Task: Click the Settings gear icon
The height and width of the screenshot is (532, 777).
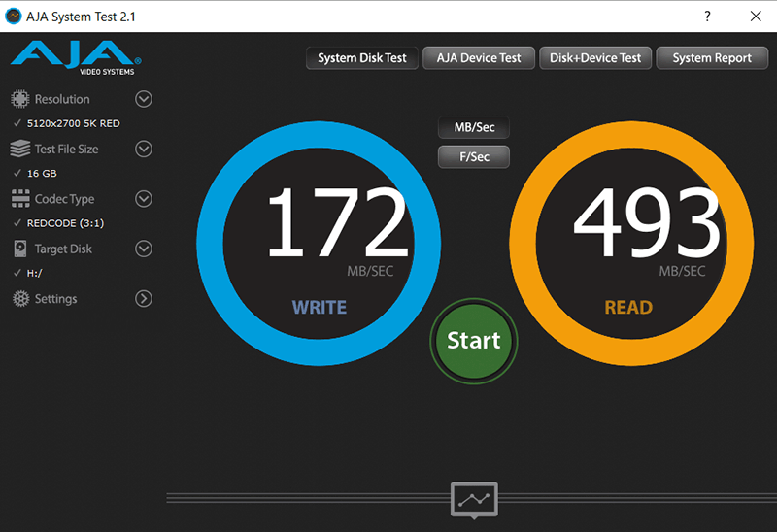Action: (x=20, y=299)
